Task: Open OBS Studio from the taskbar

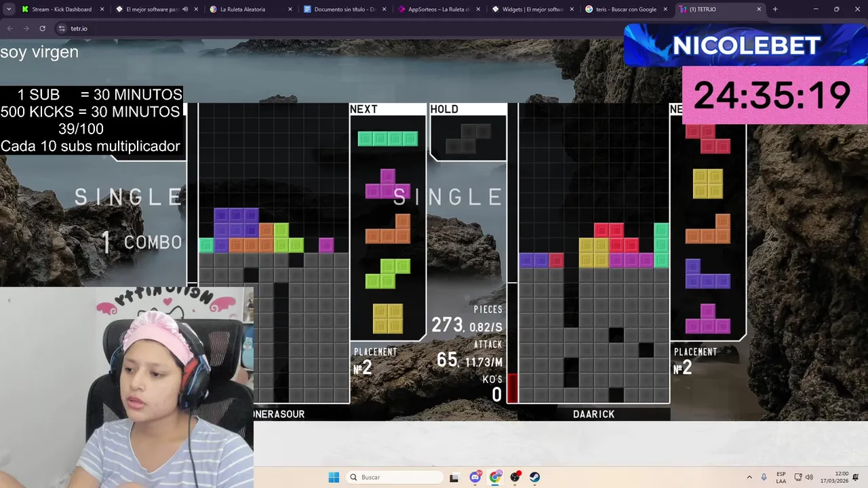Action: click(515, 477)
